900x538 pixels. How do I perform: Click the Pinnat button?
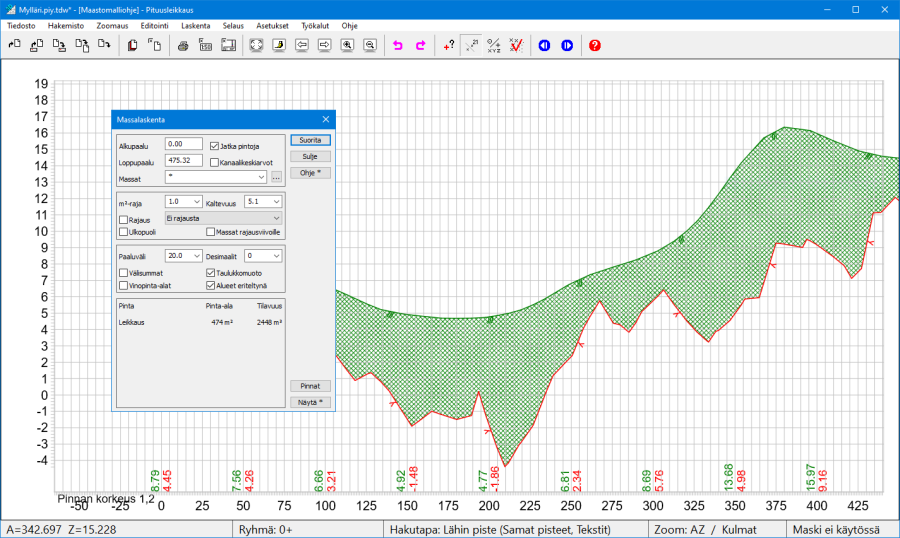(x=309, y=385)
